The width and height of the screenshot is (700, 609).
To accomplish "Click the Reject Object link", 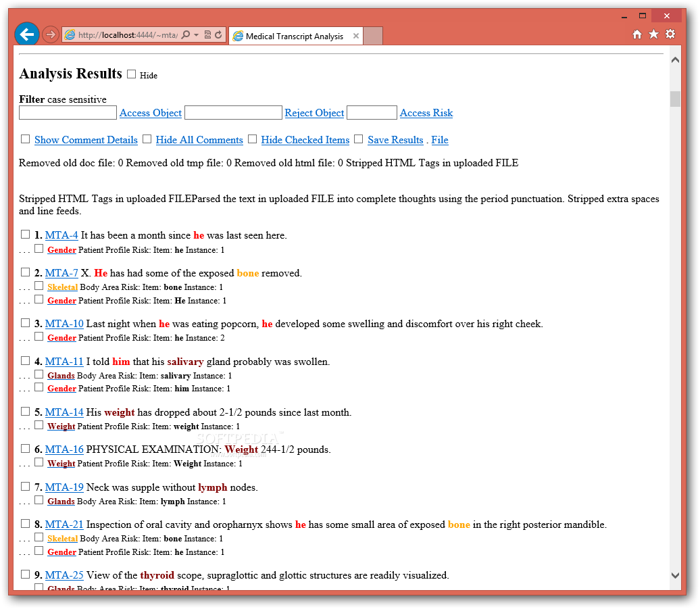I will tap(314, 113).
